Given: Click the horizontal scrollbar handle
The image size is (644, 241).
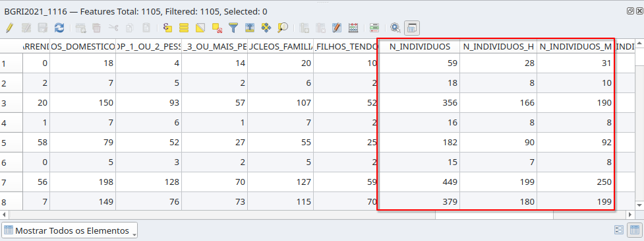Looking at the screenshot, I should (494, 215).
